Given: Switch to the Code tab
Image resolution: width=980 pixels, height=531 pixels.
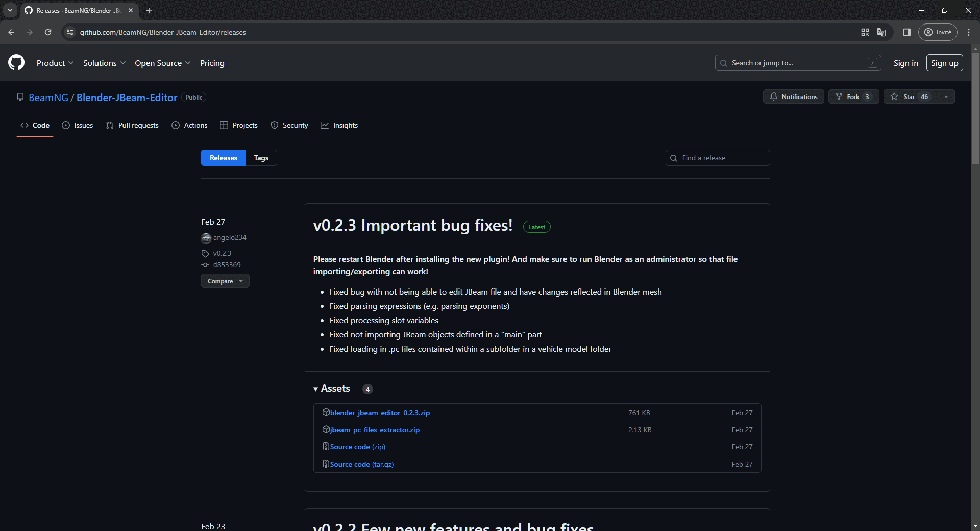Looking at the screenshot, I should tap(35, 125).
